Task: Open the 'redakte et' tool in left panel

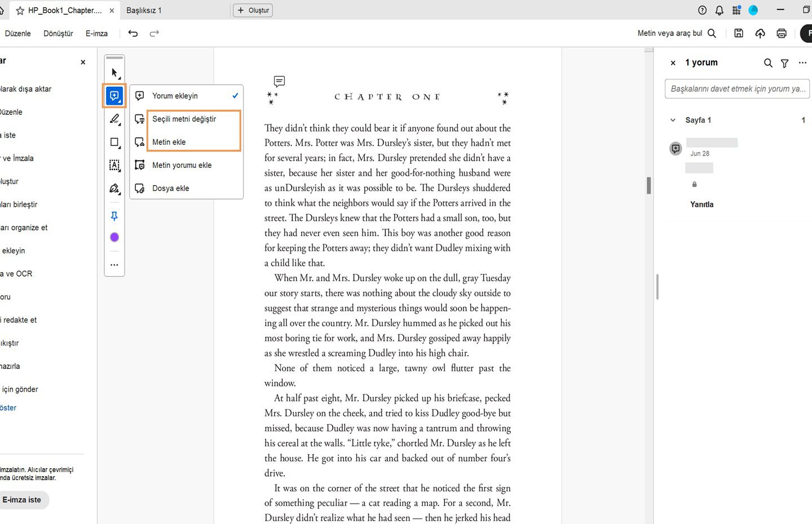Action: tap(19, 320)
